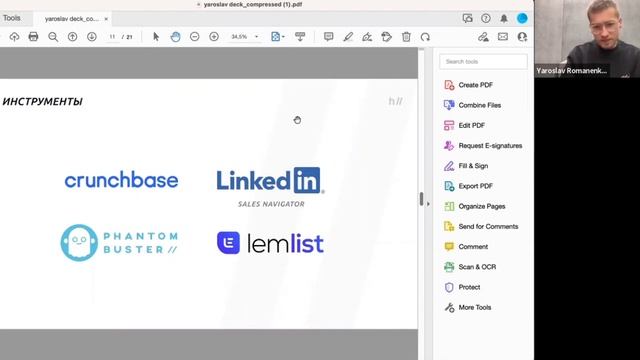Click the crunchbase logo on slide
The width and height of the screenshot is (640, 360).
pyautogui.click(x=121, y=180)
